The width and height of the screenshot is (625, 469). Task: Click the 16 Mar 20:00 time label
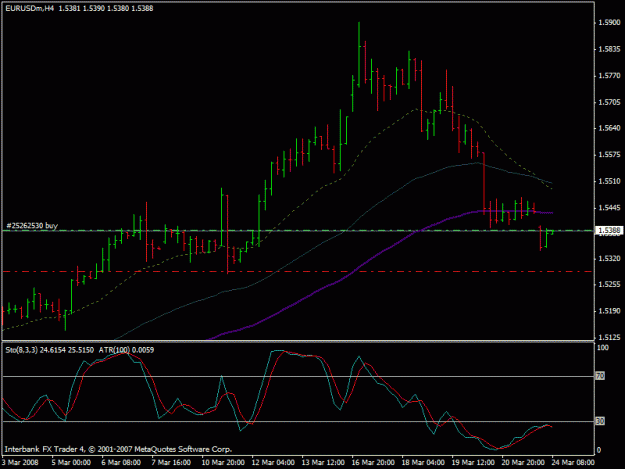[373, 462]
